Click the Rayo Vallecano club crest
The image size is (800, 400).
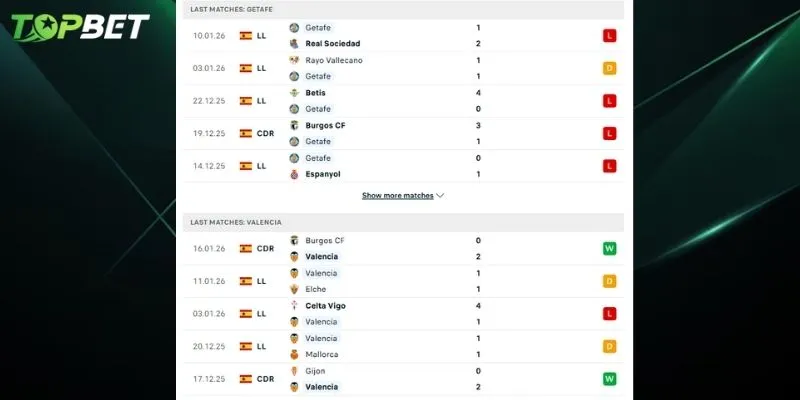pyautogui.click(x=294, y=60)
